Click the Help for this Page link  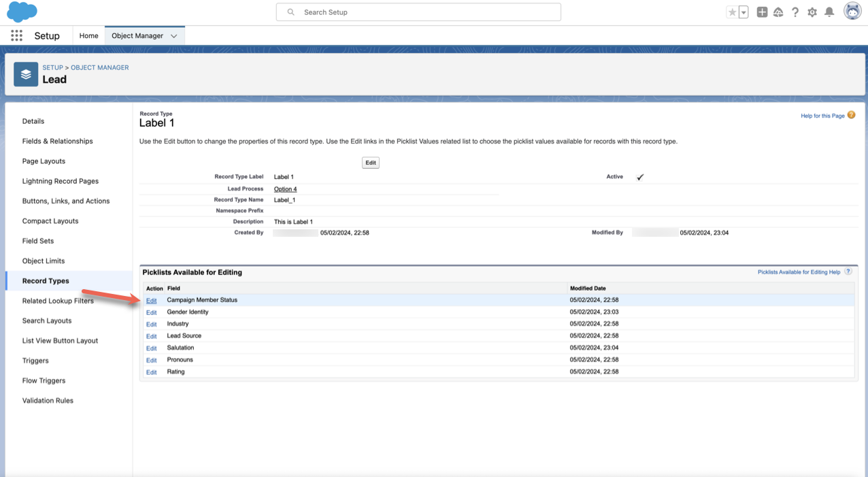822,116
